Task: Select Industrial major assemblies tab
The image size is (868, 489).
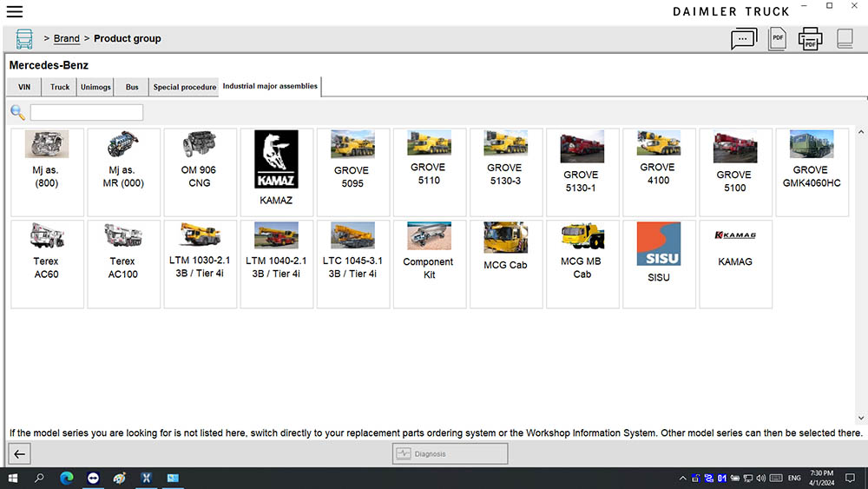Action: coord(270,86)
